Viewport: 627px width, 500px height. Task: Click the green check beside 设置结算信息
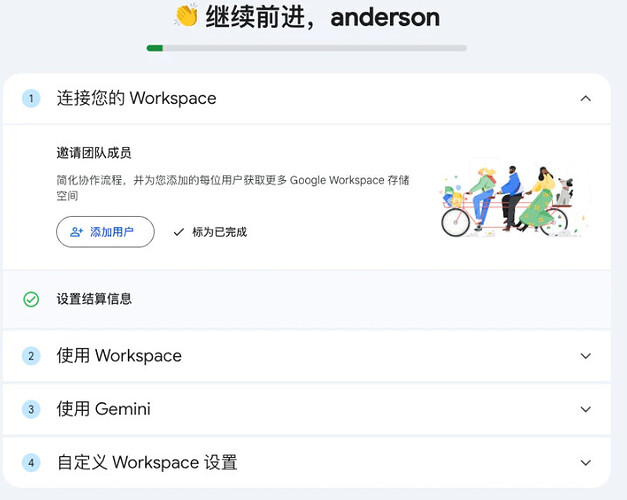click(31, 299)
